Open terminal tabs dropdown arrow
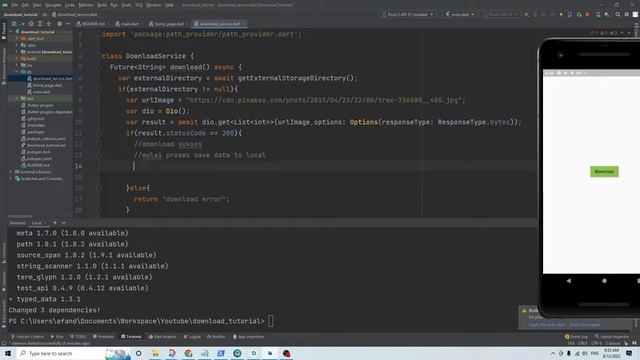 click(x=63, y=223)
